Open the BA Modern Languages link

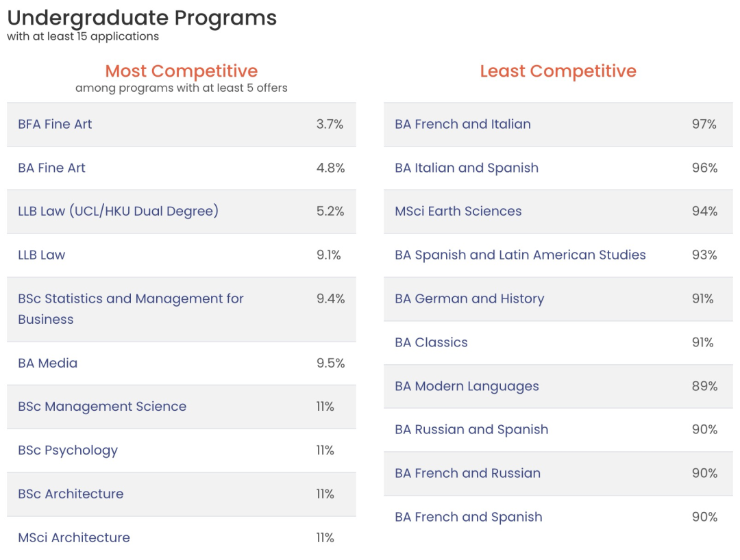click(x=467, y=386)
